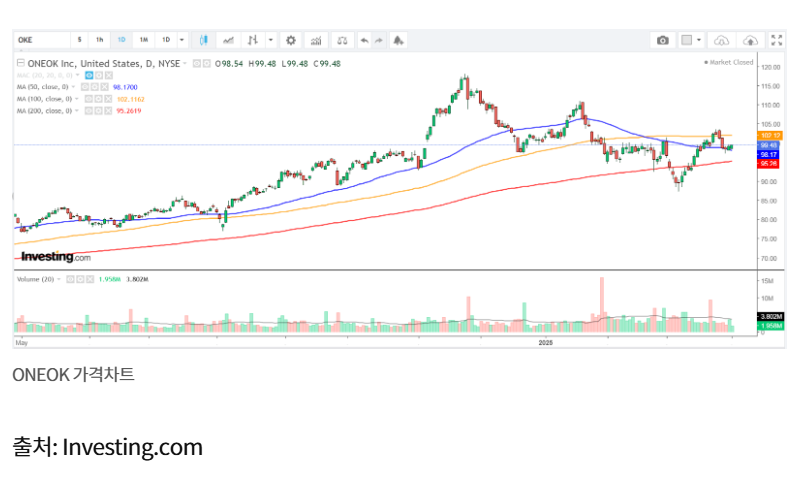Open the Volume (20) options arrow
The width and height of the screenshot is (799, 486).
click(59, 279)
